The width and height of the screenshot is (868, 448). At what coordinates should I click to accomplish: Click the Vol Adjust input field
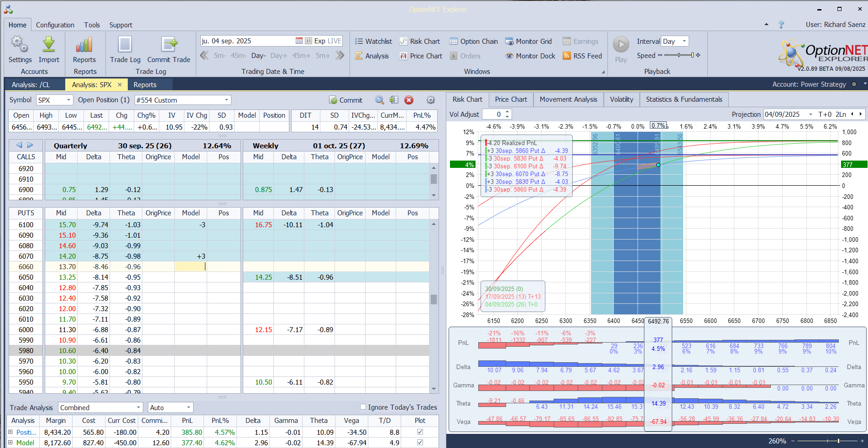click(x=493, y=115)
